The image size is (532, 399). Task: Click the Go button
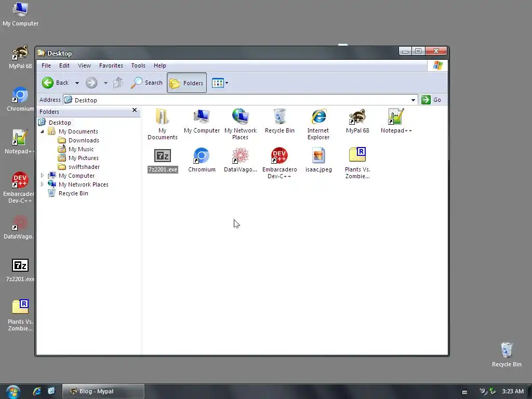[x=431, y=100]
